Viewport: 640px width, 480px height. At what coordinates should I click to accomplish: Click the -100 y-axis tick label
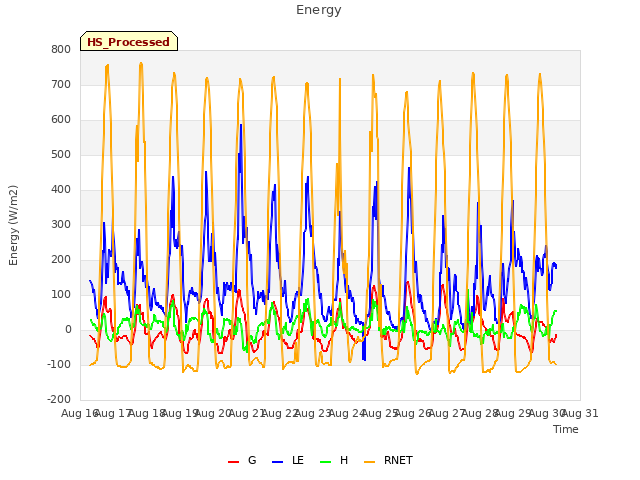click(x=59, y=364)
